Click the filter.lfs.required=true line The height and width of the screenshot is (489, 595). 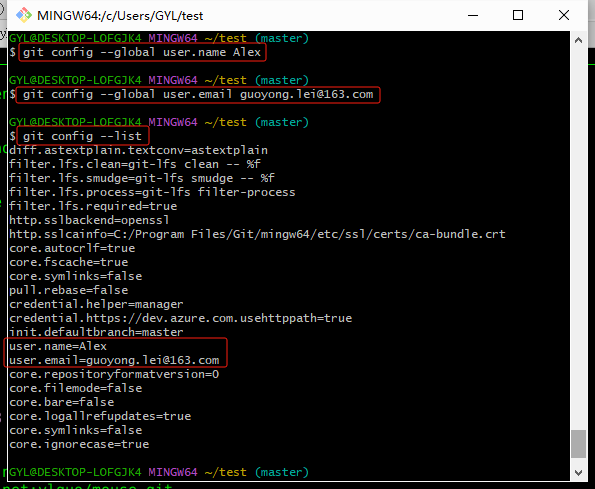tap(93, 206)
